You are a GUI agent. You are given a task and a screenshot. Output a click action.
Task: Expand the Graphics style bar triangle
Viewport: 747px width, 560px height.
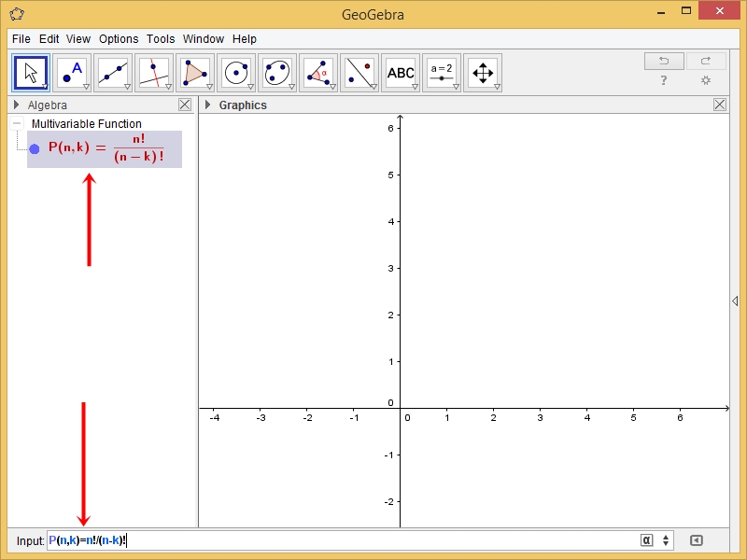point(207,105)
